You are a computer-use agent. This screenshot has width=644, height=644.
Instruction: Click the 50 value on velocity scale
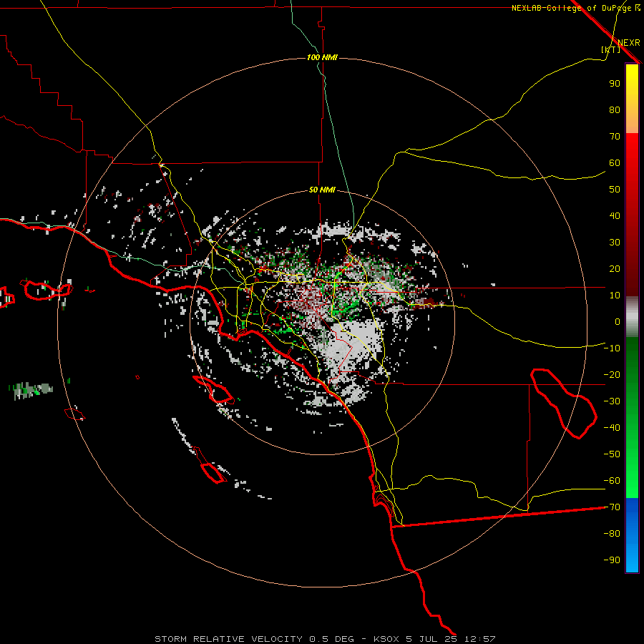click(x=615, y=190)
